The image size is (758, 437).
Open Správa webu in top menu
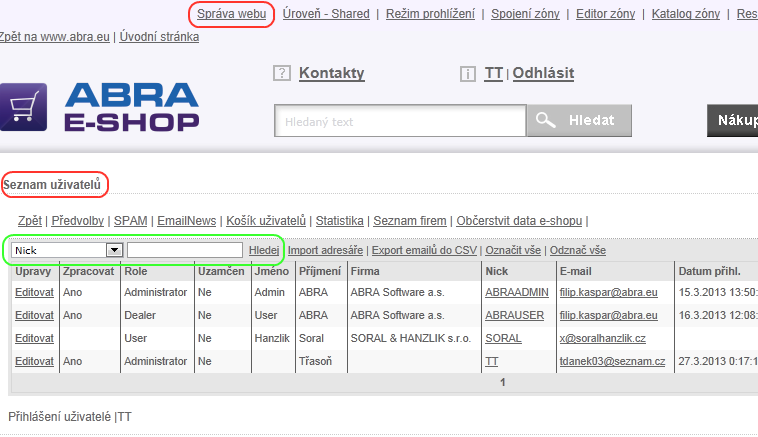pyautogui.click(x=231, y=14)
